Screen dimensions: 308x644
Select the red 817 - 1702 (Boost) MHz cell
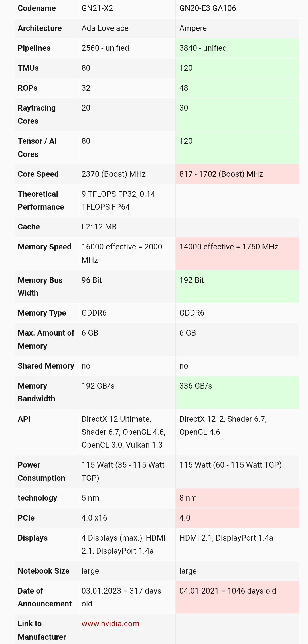coord(221,174)
